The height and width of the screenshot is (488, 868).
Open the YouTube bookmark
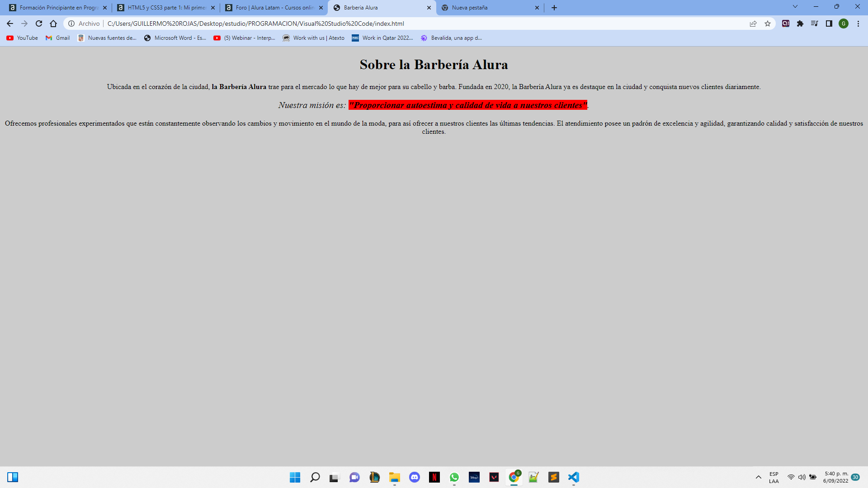[22, 38]
